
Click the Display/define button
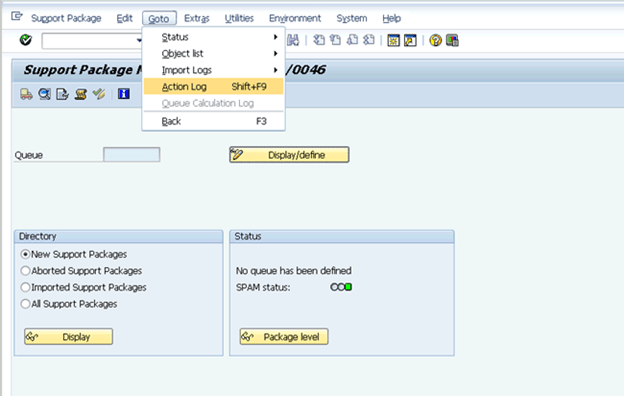click(289, 155)
